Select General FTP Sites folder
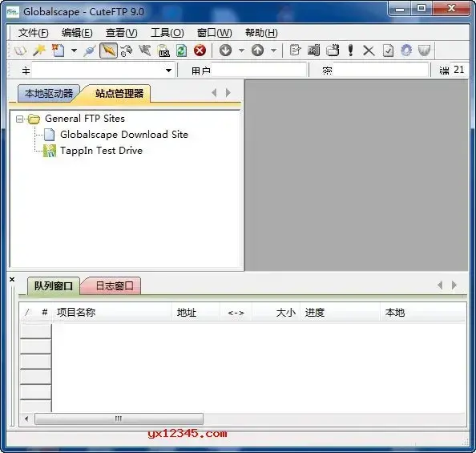476x453 pixels. [x=85, y=119]
